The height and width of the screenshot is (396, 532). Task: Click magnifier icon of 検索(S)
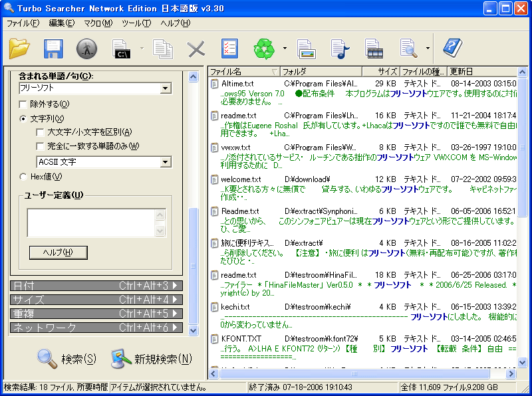pyautogui.click(x=47, y=359)
